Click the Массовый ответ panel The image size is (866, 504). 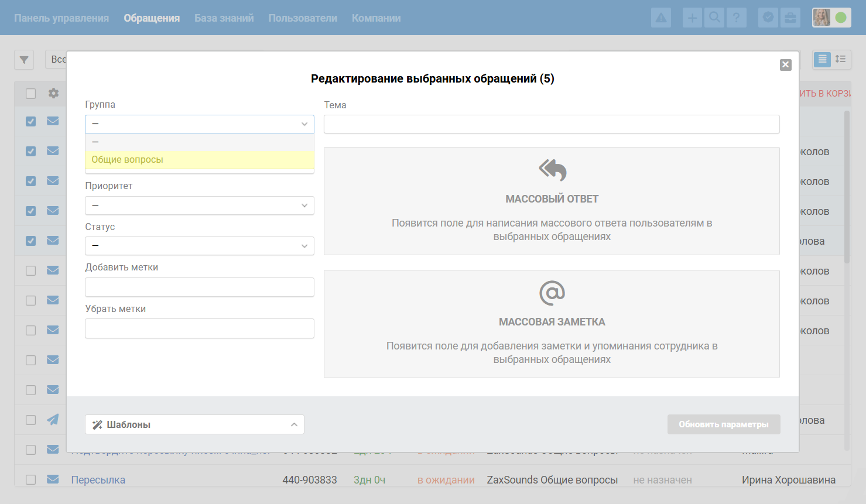tap(552, 201)
